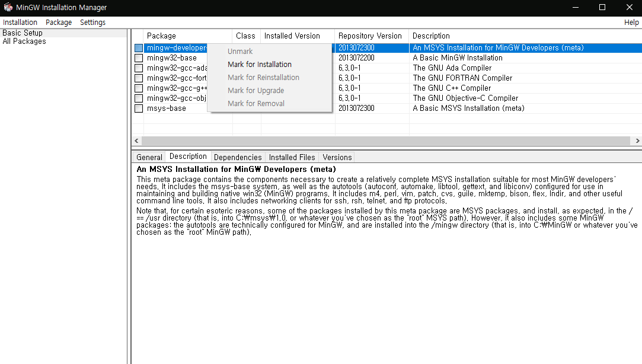
Task: Close the MinGW Installation Manager window
Action: pyautogui.click(x=630, y=7)
